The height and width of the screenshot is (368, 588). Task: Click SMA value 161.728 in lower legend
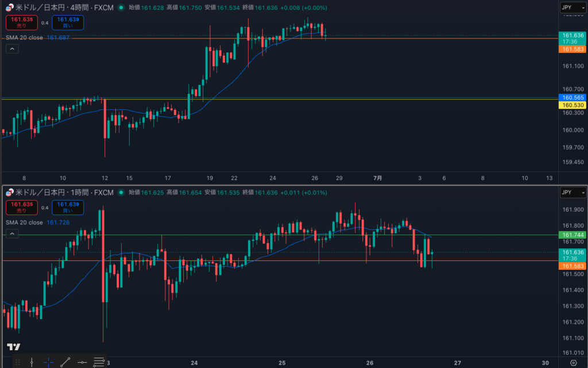tap(58, 223)
